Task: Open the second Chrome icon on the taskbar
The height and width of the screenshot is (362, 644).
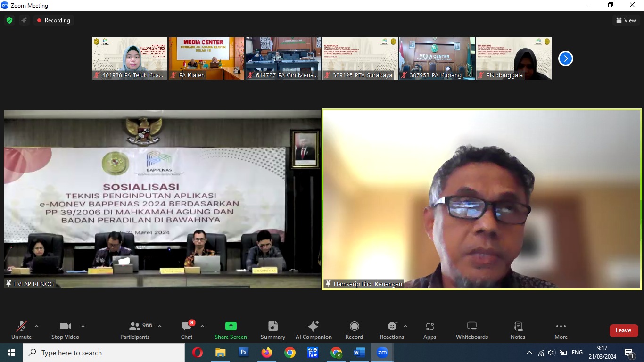Action: 336,353
